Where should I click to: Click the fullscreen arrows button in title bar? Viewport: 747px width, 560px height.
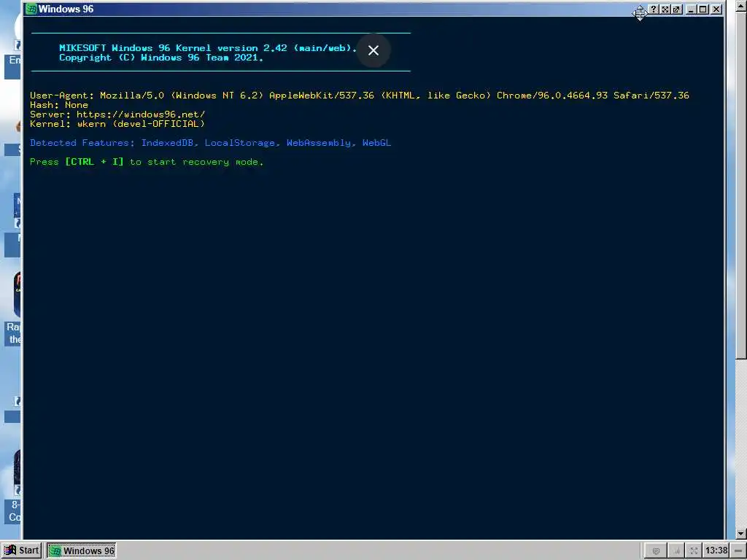tap(665, 9)
